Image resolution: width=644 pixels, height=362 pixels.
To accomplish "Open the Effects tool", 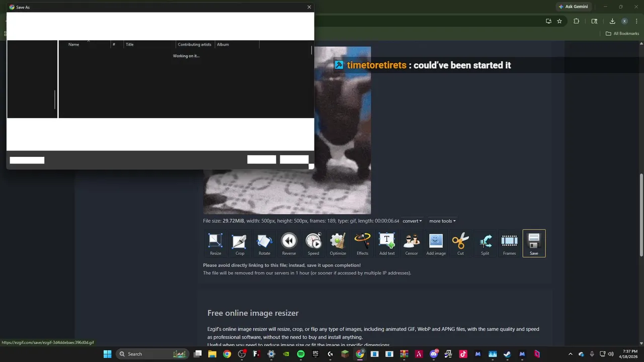I will coord(362,244).
